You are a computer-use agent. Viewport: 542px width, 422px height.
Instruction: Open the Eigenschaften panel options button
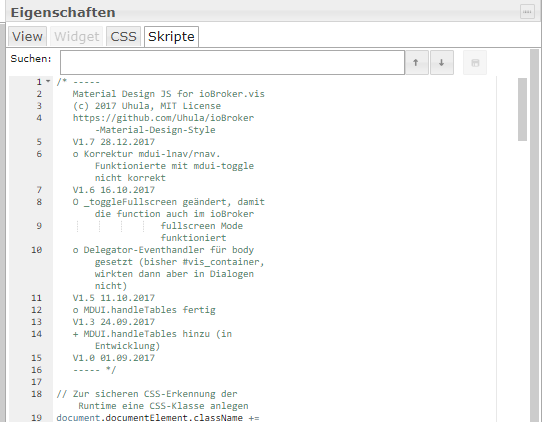tap(527, 12)
